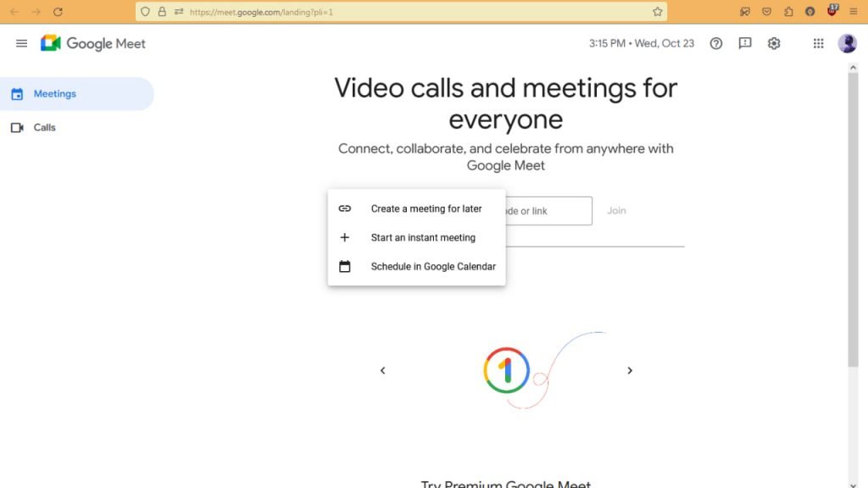
Task: Open the browser extensions icon
Action: pyautogui.click(x=788, y=12)
